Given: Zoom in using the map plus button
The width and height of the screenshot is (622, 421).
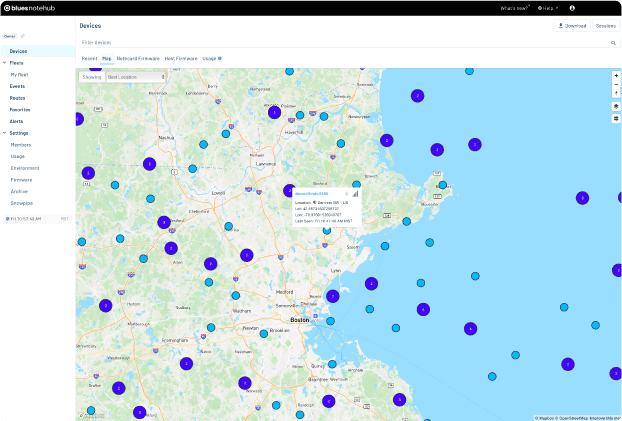Looking at the screenshot, I should click(616, 75).
